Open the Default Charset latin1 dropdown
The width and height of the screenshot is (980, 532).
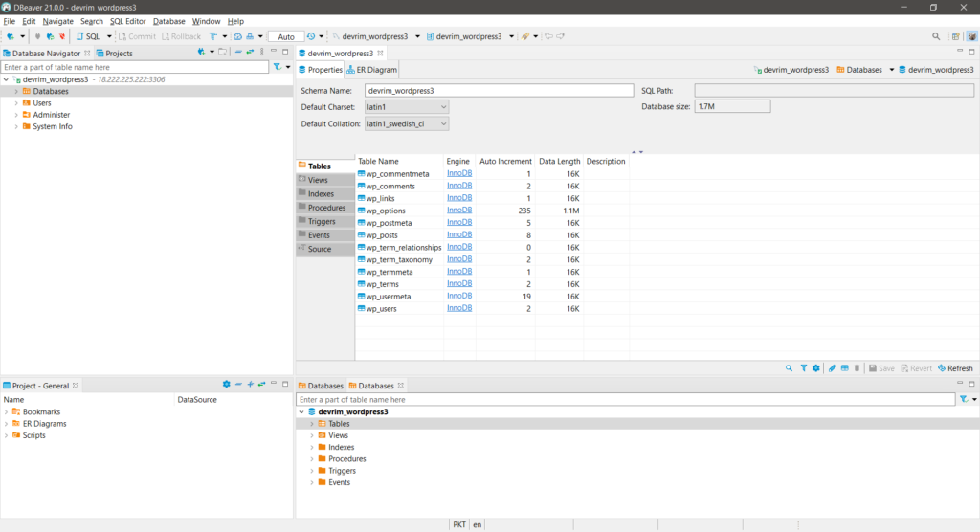point(406,107)
